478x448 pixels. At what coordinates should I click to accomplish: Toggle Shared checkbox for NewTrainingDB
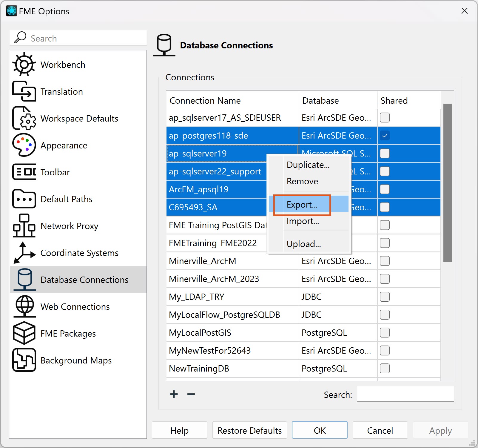(385, 369)
